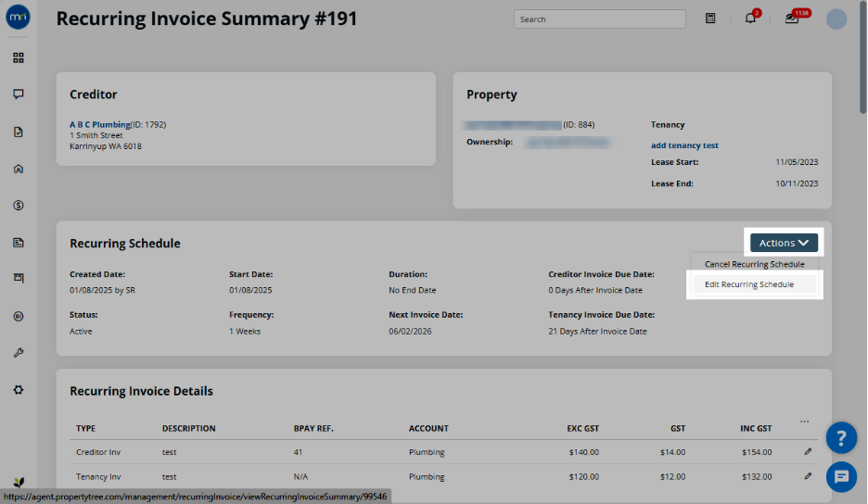
Task: Open the maintenance wrench sidebar icon
Action: coord(19,352)
